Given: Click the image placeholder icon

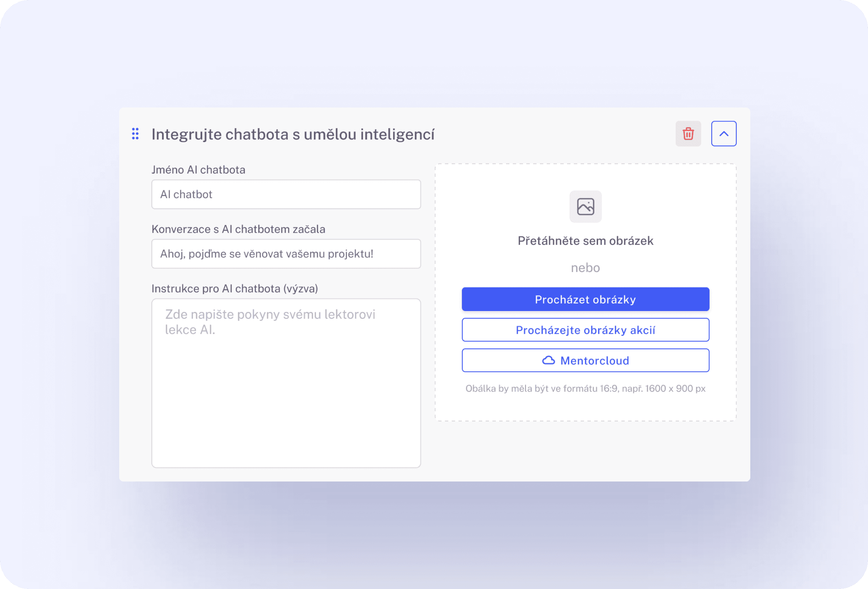Looking at the screenshot, I should point(585,207).
